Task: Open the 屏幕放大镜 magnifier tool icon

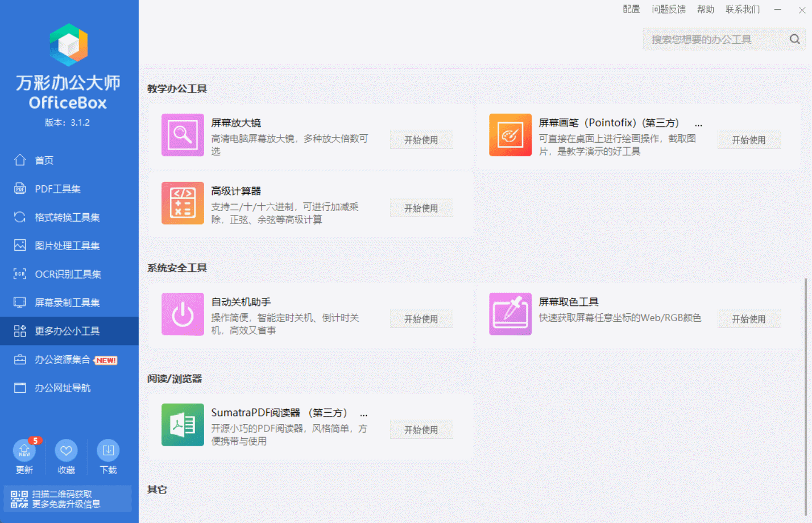Action: point(183,135)
